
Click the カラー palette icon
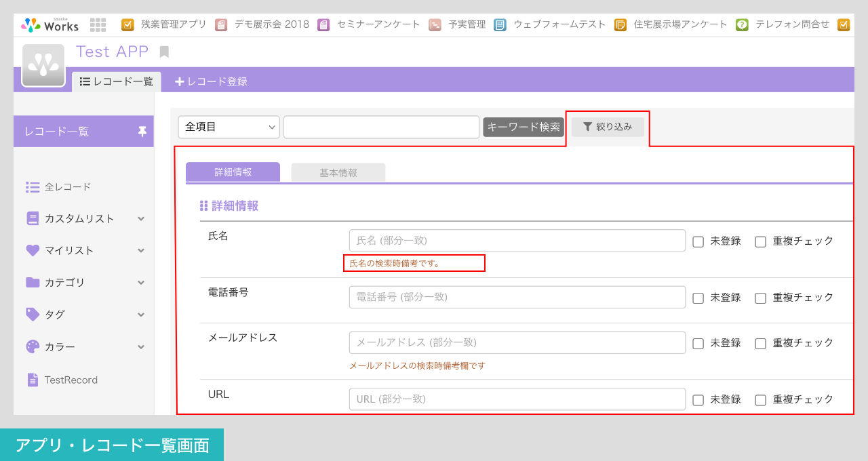pyautogui.click(x=33, y=346)
